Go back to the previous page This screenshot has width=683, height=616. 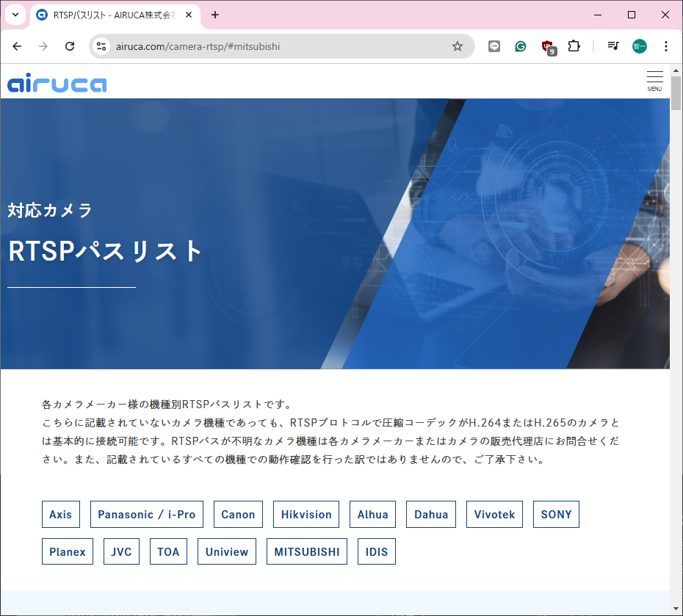[x=17, y=46]
